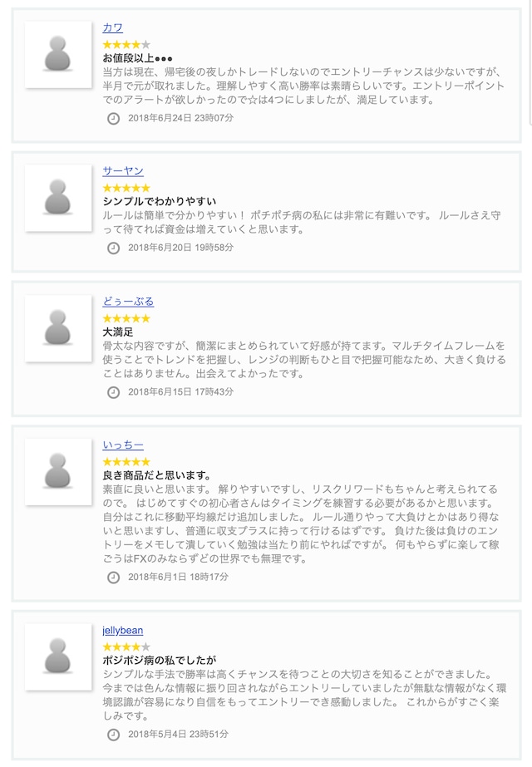Click サーヤン's avatar image
The image size is (532, 767).
click(x=58, y=198)
